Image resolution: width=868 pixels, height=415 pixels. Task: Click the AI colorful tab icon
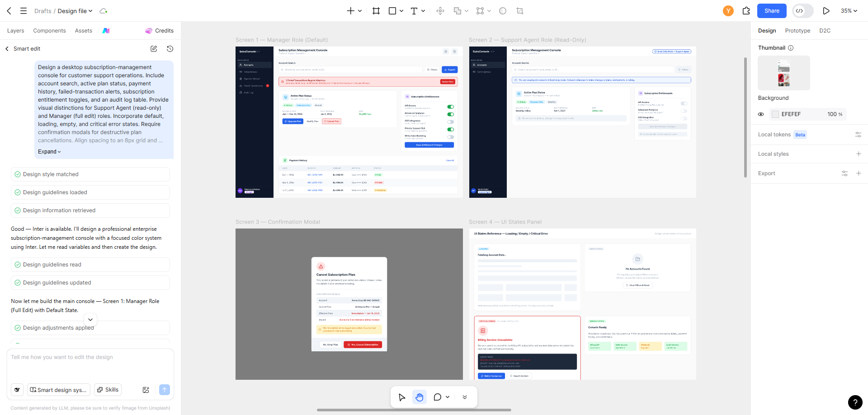[106, 31]
